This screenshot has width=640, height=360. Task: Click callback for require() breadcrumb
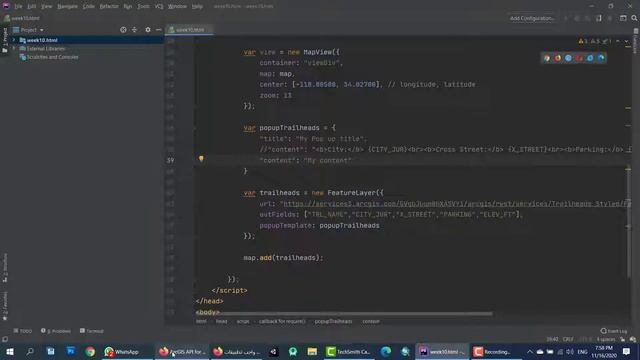[282, 321]
